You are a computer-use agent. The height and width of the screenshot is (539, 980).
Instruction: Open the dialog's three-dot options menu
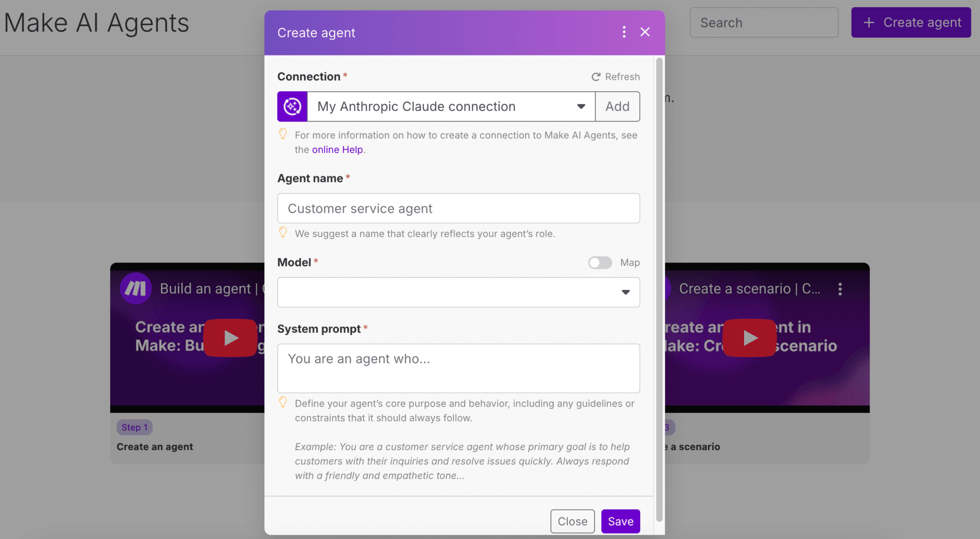tap(624, 32)
